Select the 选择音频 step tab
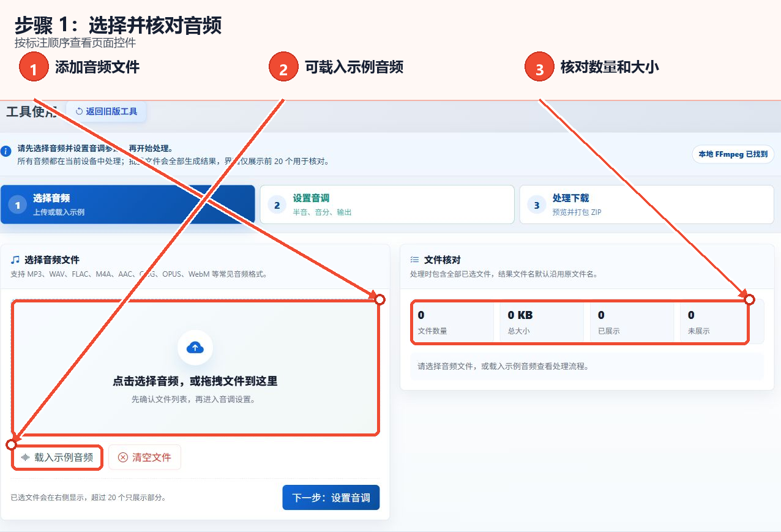 coord(127,204)
